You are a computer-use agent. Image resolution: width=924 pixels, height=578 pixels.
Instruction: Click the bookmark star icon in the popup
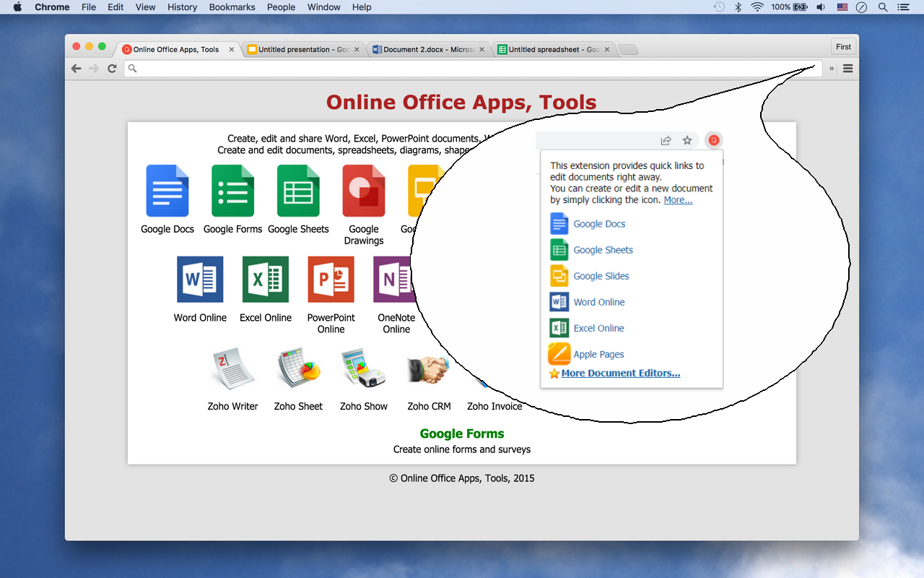(687, 140)
